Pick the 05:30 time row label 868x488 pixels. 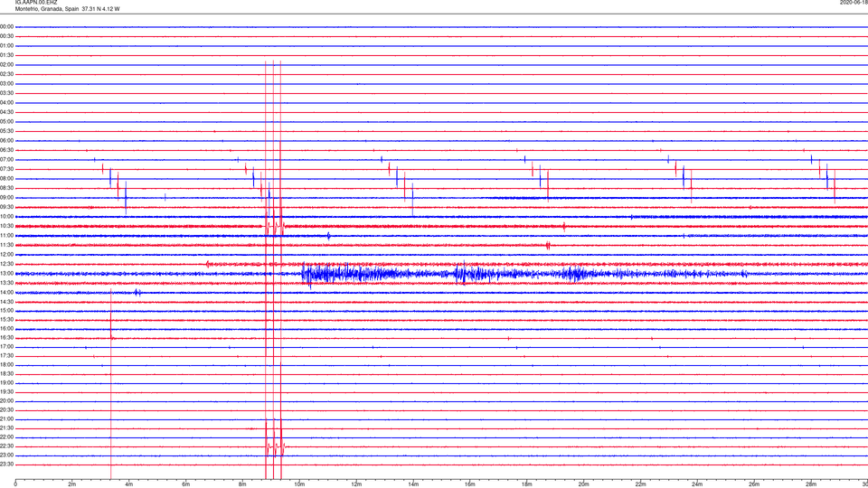tap(7, 131)
